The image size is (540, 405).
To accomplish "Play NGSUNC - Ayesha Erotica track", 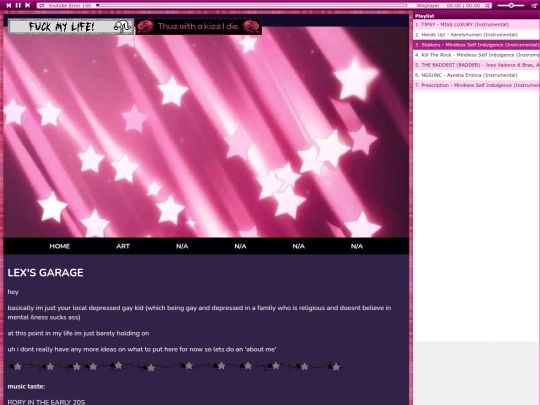I will [x=476, y=75].
